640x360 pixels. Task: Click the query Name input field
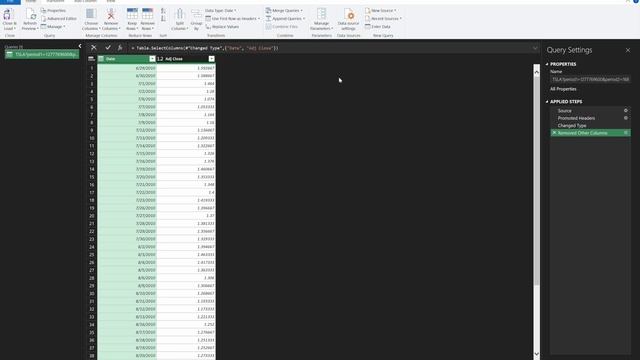pyautogui.click(x=590, y=79)
